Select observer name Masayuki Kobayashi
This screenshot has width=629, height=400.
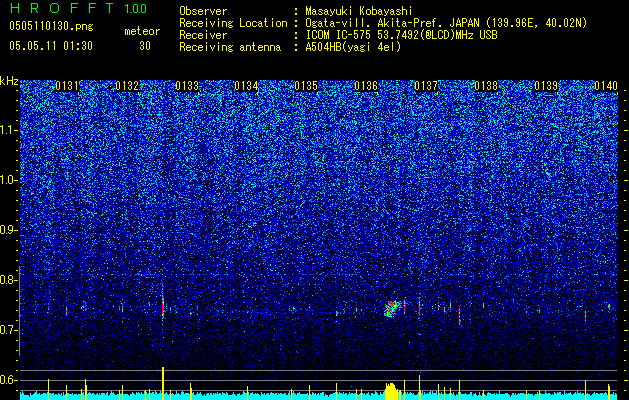(x=358, y=11)
